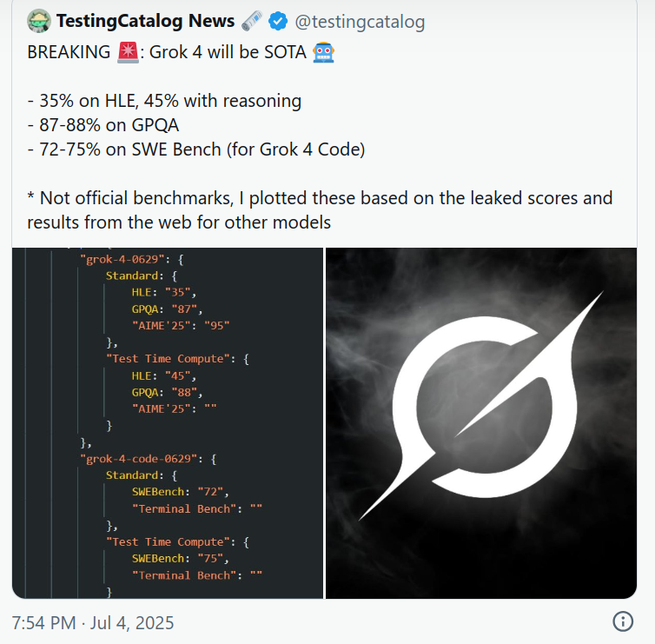This screenshot has width=655, height=644.
Task: Click the "35% on HLE" text line
Action: pyautogui.click(x=164, y=101)
